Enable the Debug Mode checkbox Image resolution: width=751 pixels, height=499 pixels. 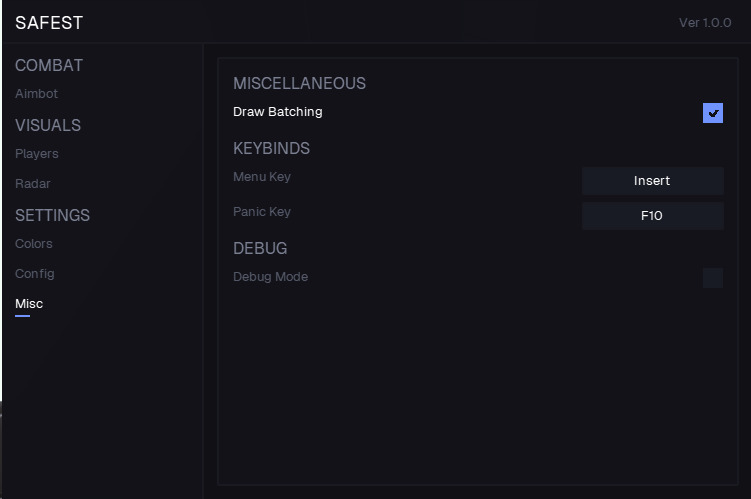(x=713, y=278)
